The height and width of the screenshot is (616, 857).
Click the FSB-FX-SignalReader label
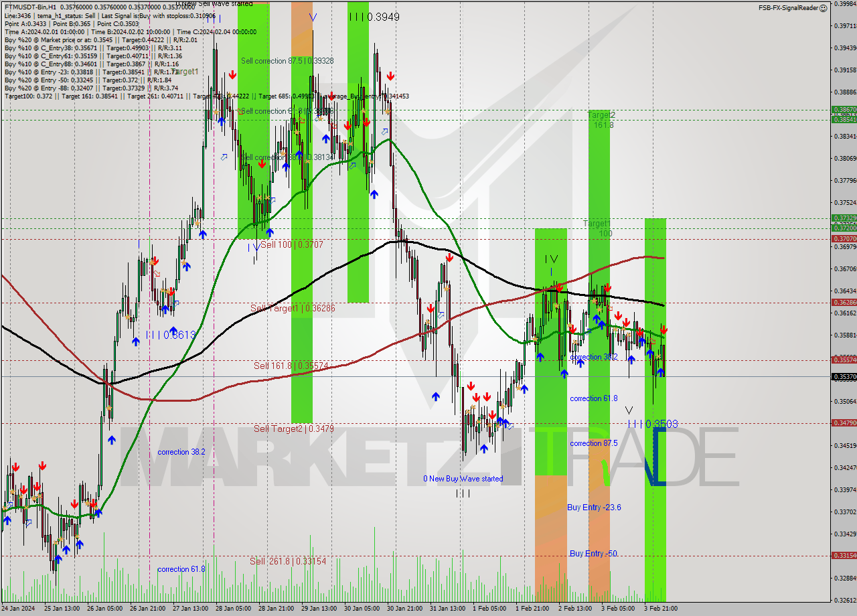click(x=788, y=8)
